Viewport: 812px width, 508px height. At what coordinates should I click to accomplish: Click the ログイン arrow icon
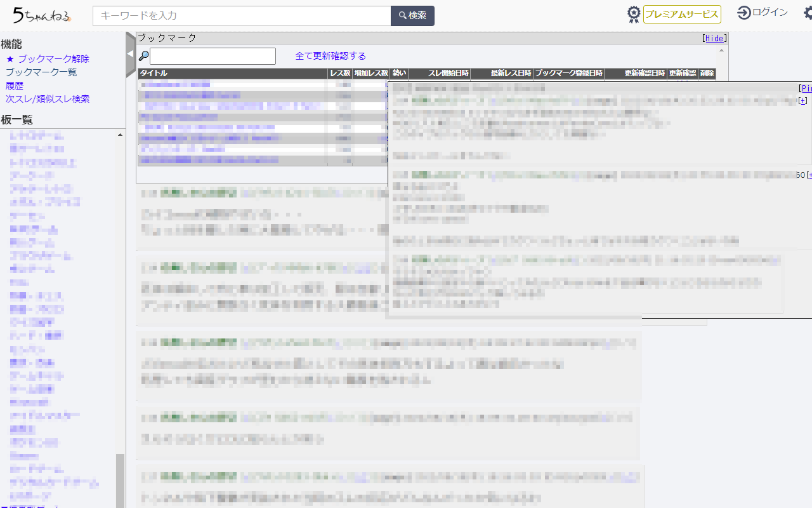pos(744,13)
